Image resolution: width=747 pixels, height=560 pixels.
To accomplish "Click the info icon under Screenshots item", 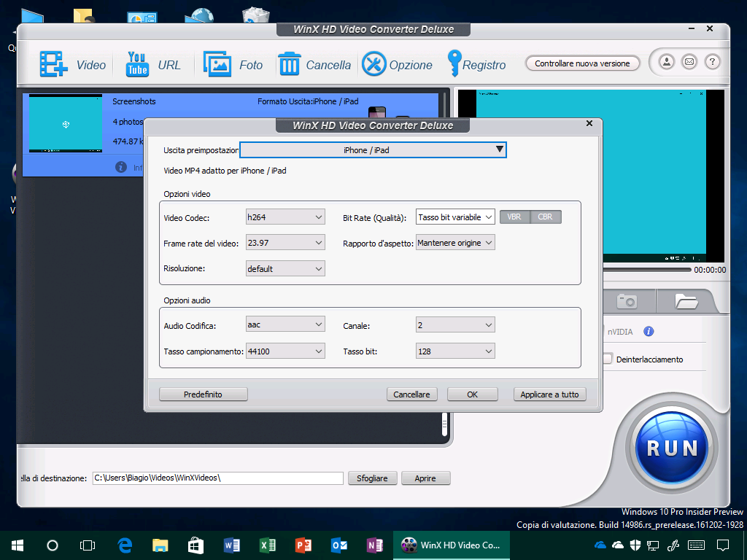I will 121,167.
